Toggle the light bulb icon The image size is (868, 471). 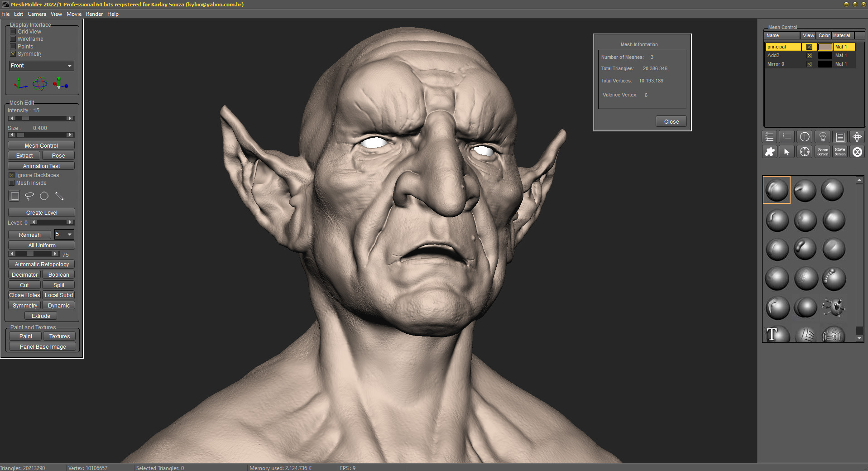click(x=823, y=137)
